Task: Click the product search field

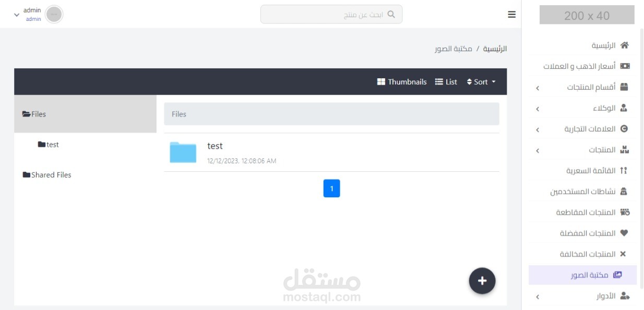Action: tap(331, 15)
